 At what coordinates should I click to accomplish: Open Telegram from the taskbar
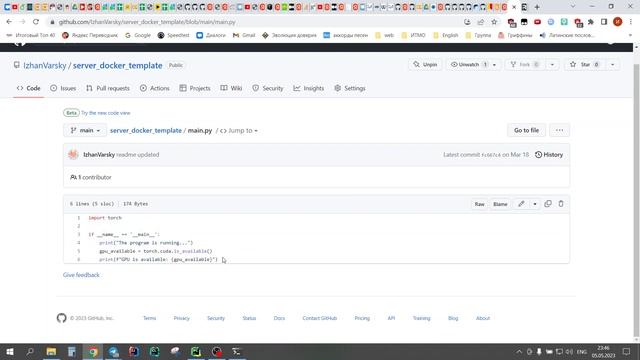pyautogui.click(x=113, y=351)
